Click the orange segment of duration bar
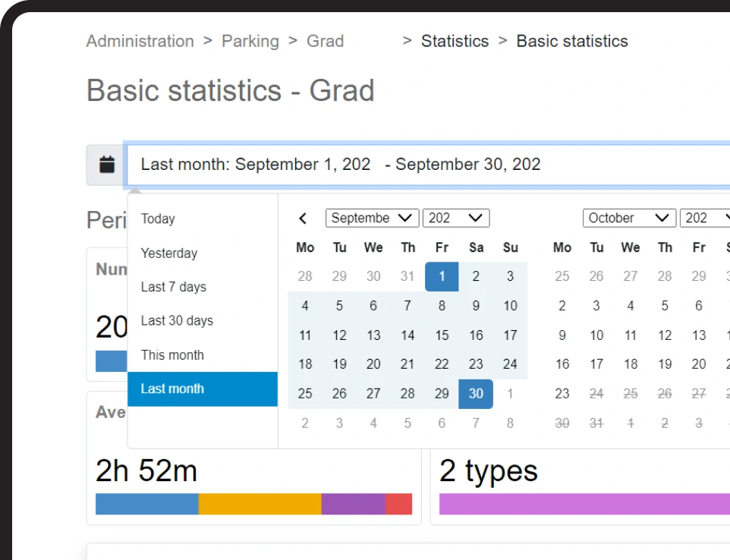730x560 pixels. click(x=260, y=504)
